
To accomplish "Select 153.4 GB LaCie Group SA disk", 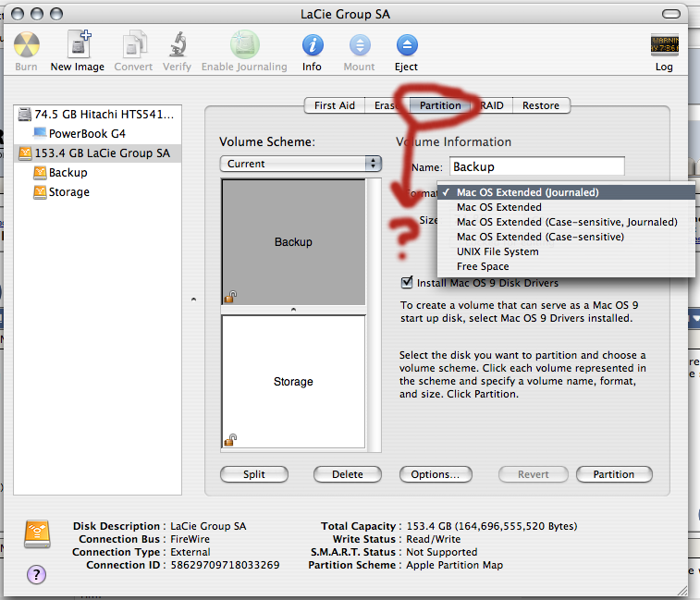I will [97, 153].
